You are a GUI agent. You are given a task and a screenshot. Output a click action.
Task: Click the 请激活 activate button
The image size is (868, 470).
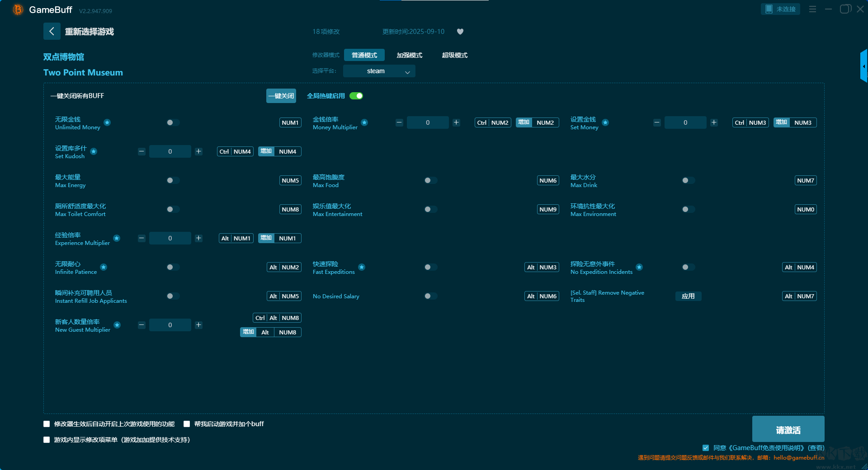pos(788,429)
